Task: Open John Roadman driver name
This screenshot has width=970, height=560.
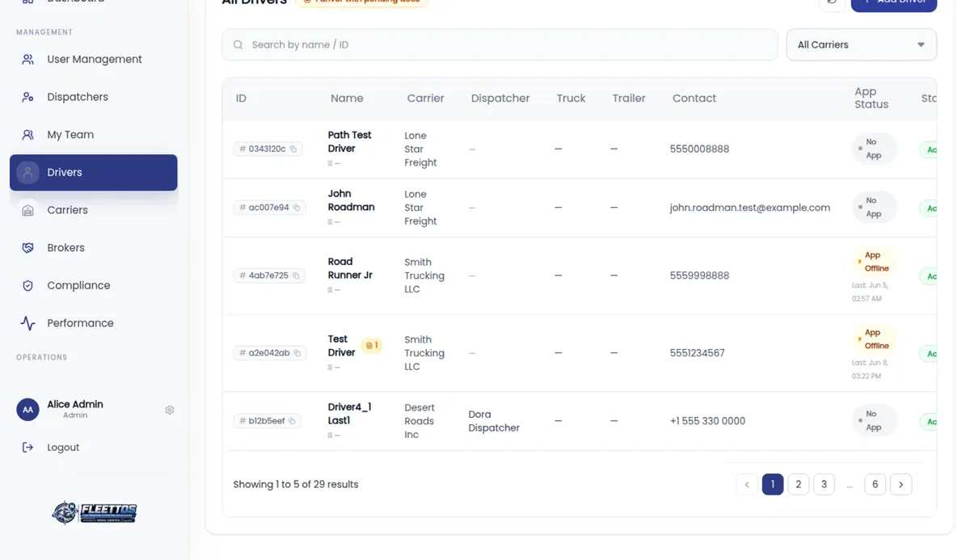Action: 351,200
